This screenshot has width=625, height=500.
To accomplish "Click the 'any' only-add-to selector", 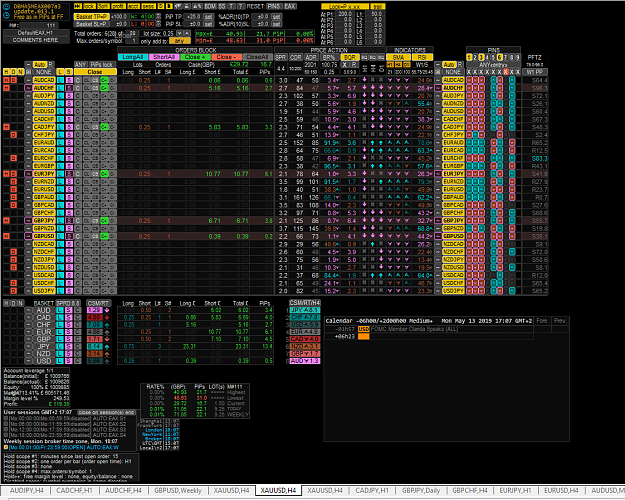I will (179, 41).
